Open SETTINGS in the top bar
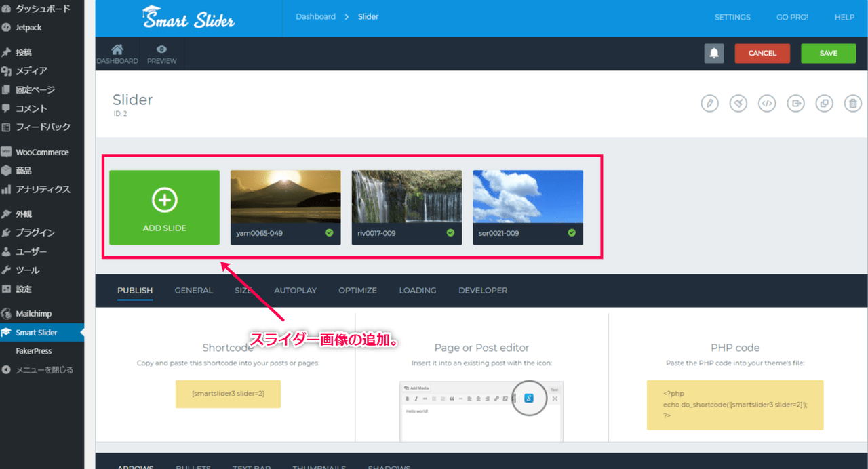The height and width of the screenshot is (469, 868). 732,18
